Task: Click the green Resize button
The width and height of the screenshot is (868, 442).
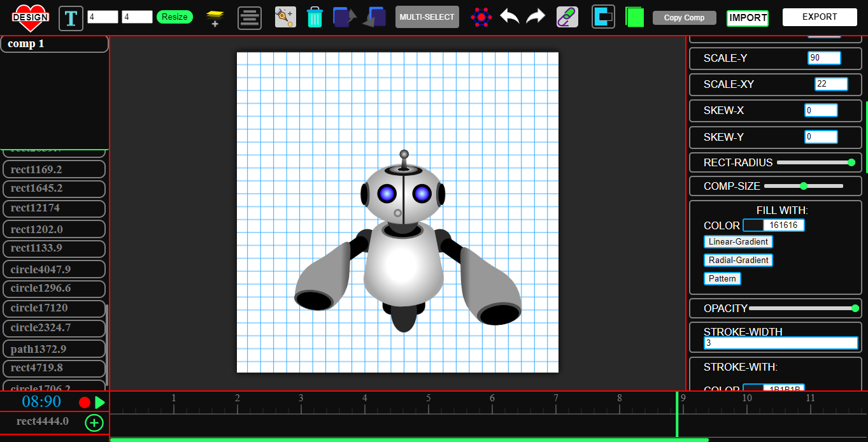Action: point(174,17)
